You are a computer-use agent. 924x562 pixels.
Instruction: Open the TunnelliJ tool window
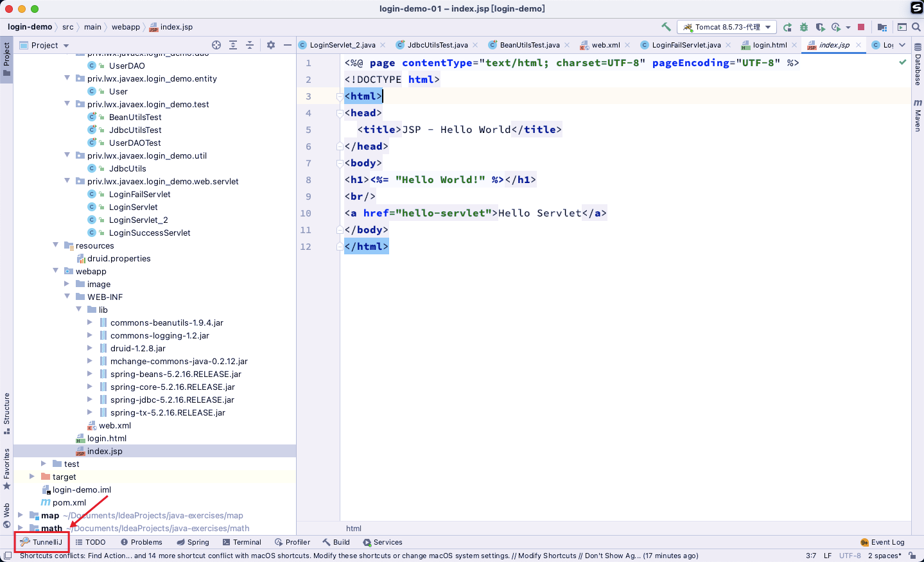42,542
